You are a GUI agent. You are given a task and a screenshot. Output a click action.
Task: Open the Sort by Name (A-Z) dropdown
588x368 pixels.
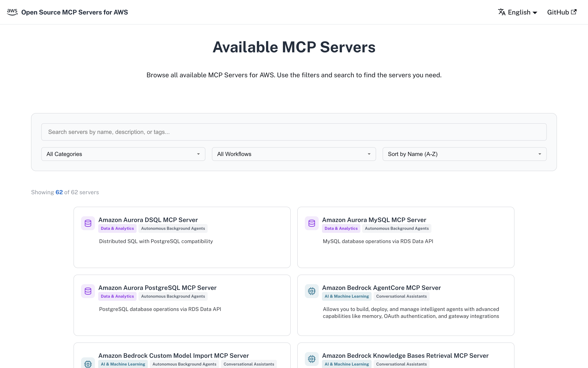pos(464,154)
